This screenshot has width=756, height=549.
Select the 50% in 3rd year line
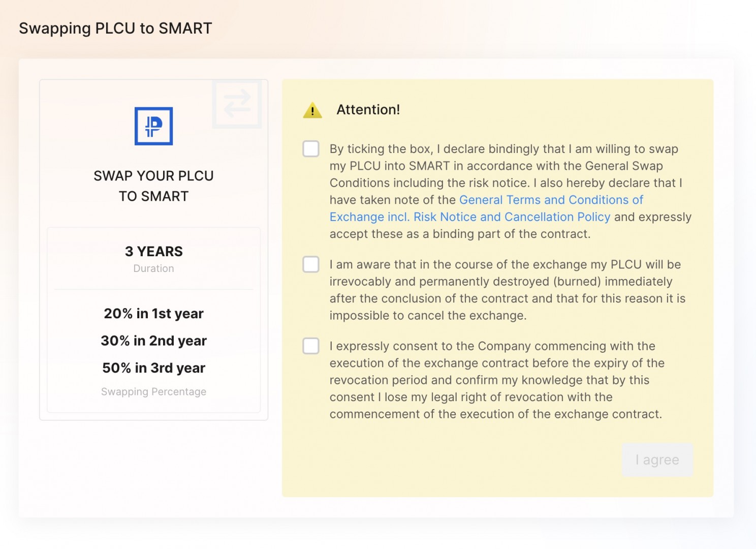click(153, 368)
